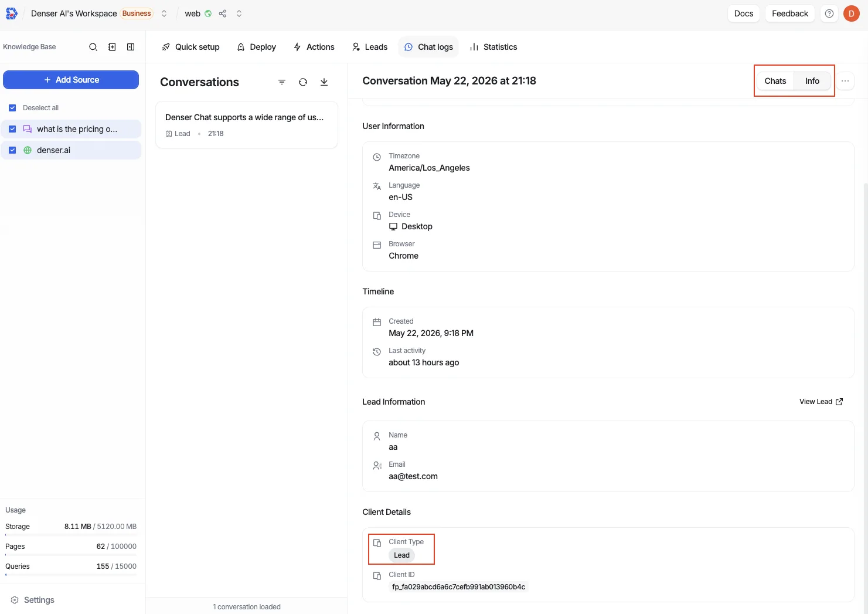The width and height of the screenshot is (868, 614).
Task: Open the Deploy tab
Action: (257, 47)
